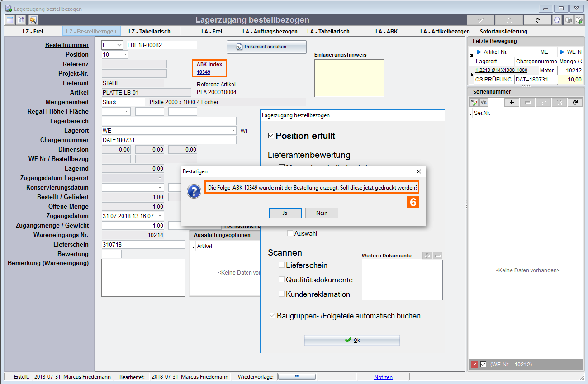
Task: Click the question mark icon in Bestätigen dialog
Action: [194, 191]
